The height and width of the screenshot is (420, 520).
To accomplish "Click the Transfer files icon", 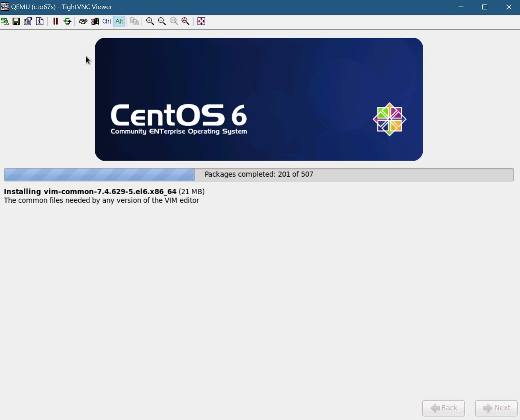I will tap(134, 21).
